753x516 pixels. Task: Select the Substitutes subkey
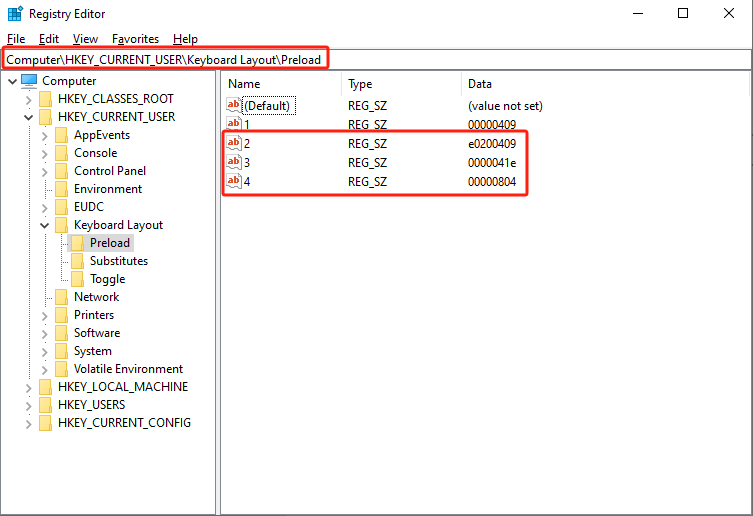(118, 261)
